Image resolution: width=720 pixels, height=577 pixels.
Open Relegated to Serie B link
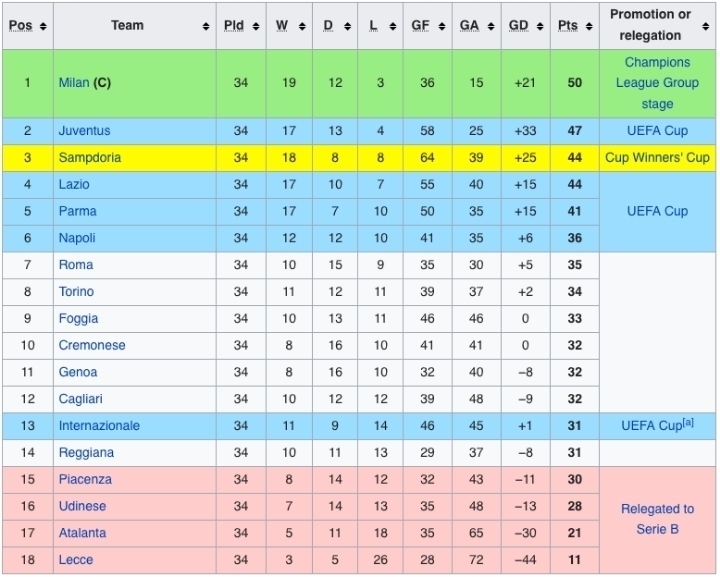point(657,519)
